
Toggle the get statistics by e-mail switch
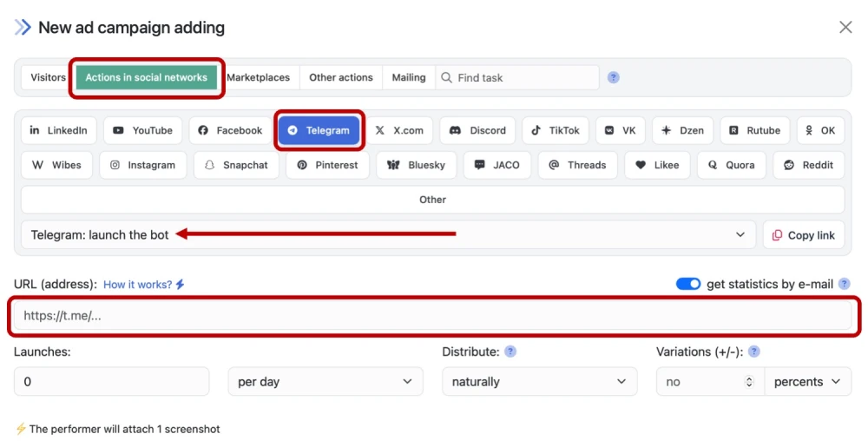688,284
